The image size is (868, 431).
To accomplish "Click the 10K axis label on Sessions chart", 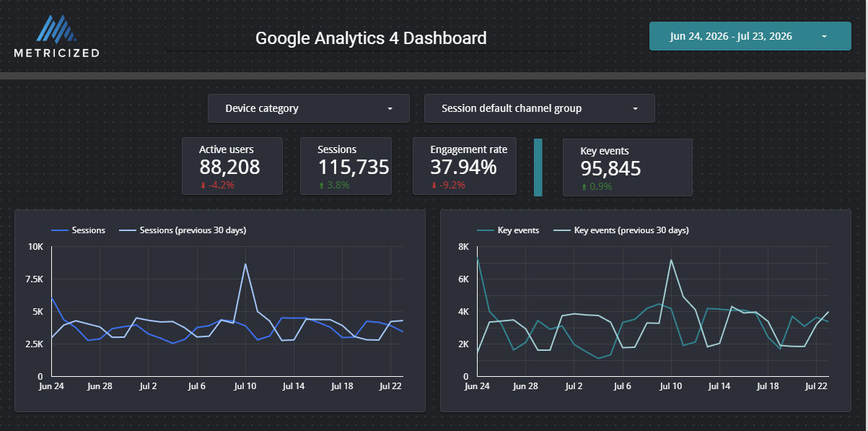I will click(35, 247).
